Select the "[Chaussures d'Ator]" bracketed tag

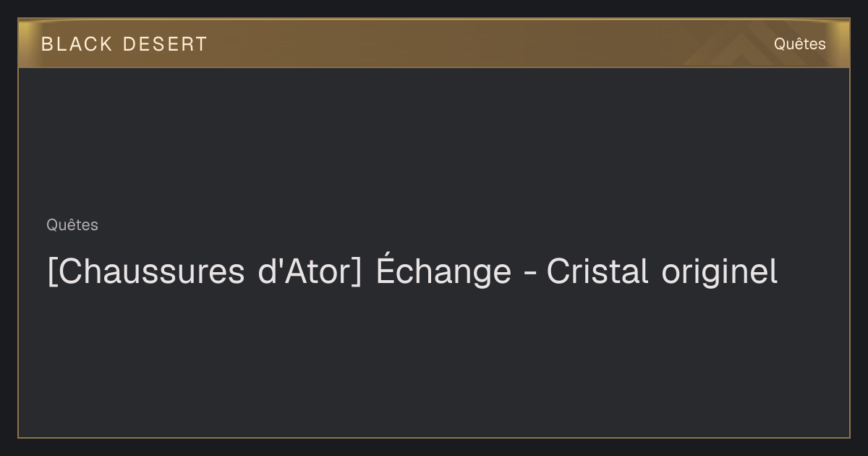(204, 271)
